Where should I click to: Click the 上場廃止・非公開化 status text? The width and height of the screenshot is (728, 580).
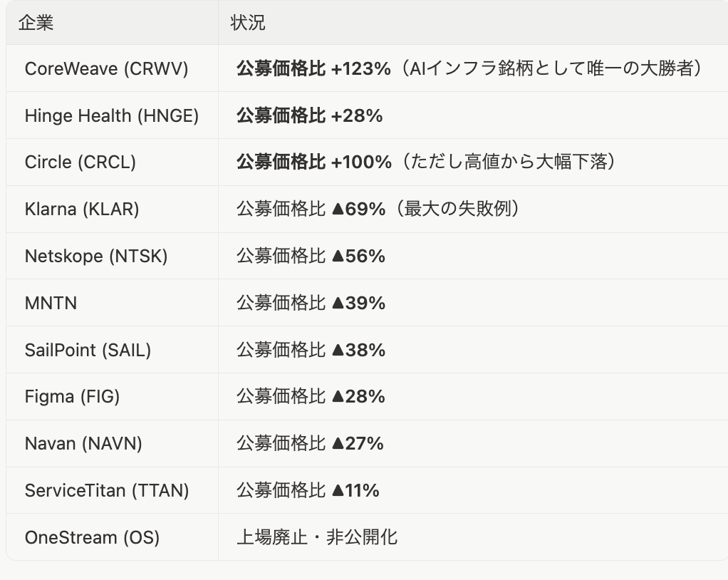click(317, 537)
